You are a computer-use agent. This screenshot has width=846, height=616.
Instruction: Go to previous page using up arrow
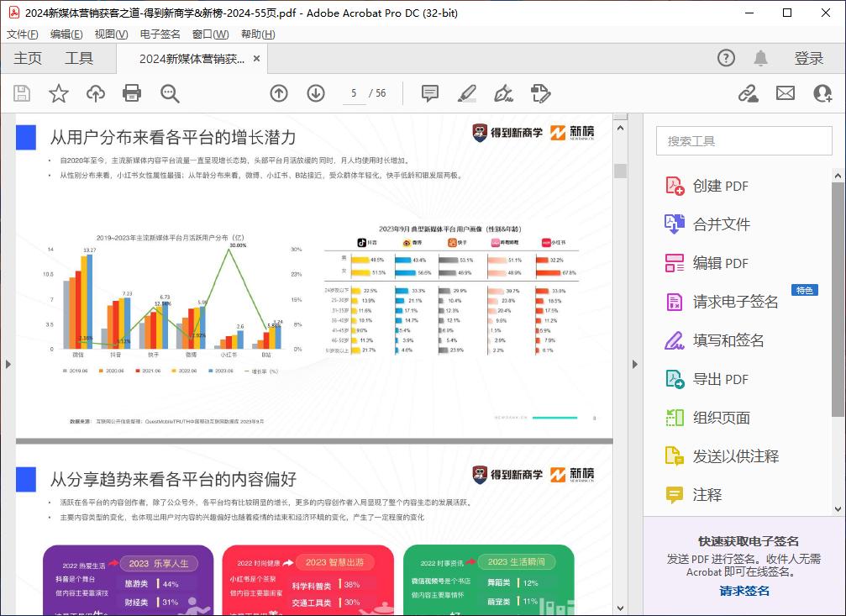279,93
